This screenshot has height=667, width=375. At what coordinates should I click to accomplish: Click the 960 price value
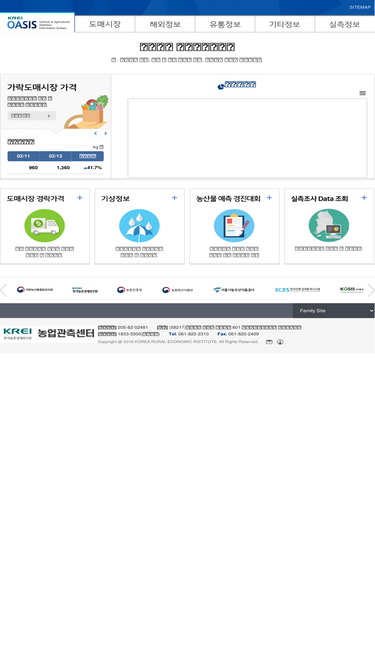click(x=33, y=168)
